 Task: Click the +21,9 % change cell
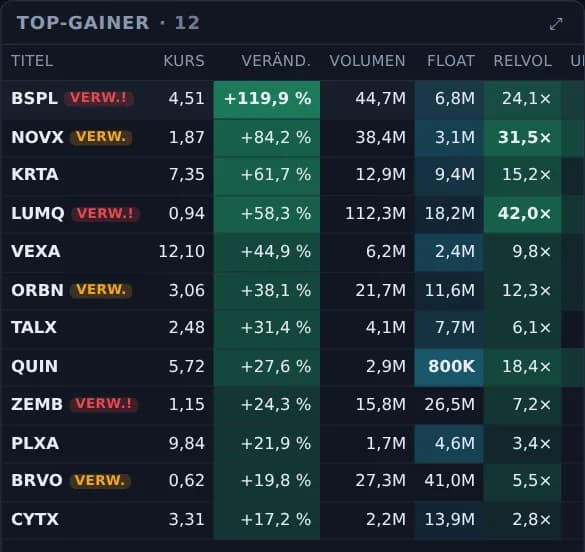point(267,444)
